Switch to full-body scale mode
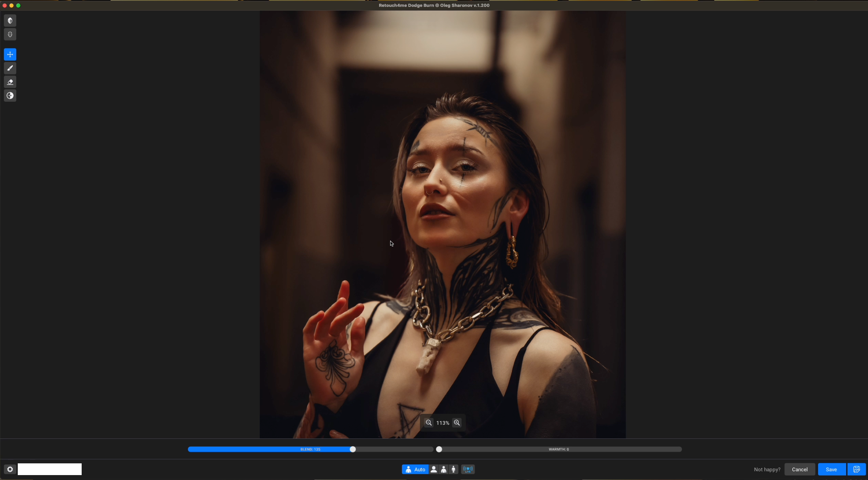868x480 pixels. [454, 469]
